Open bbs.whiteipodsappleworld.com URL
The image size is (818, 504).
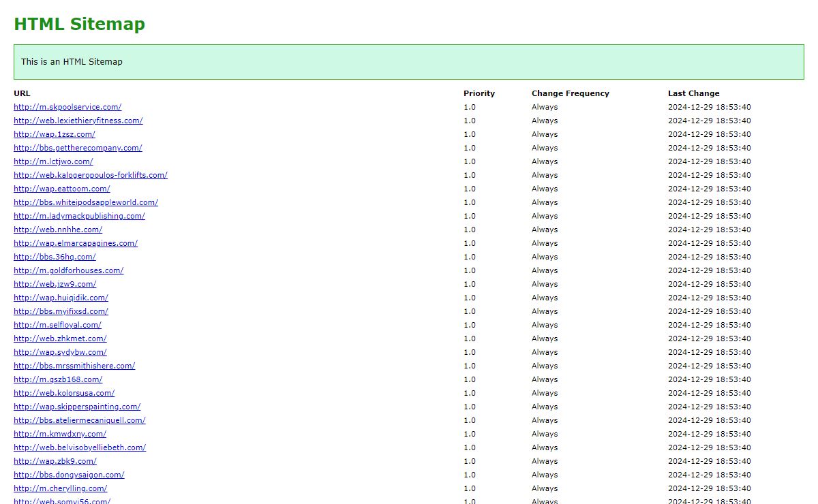(x=86, y=202)
